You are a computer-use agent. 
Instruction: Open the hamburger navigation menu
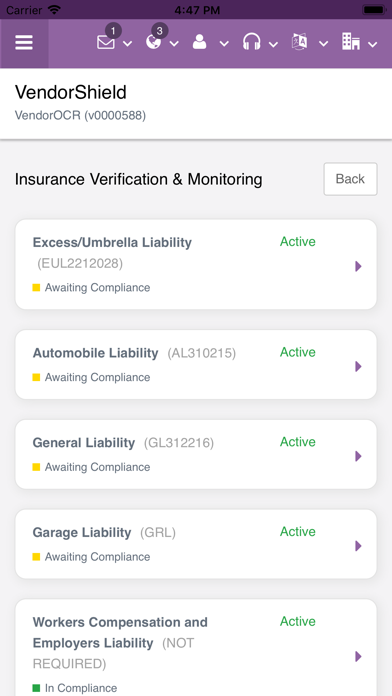pos(24,43)
